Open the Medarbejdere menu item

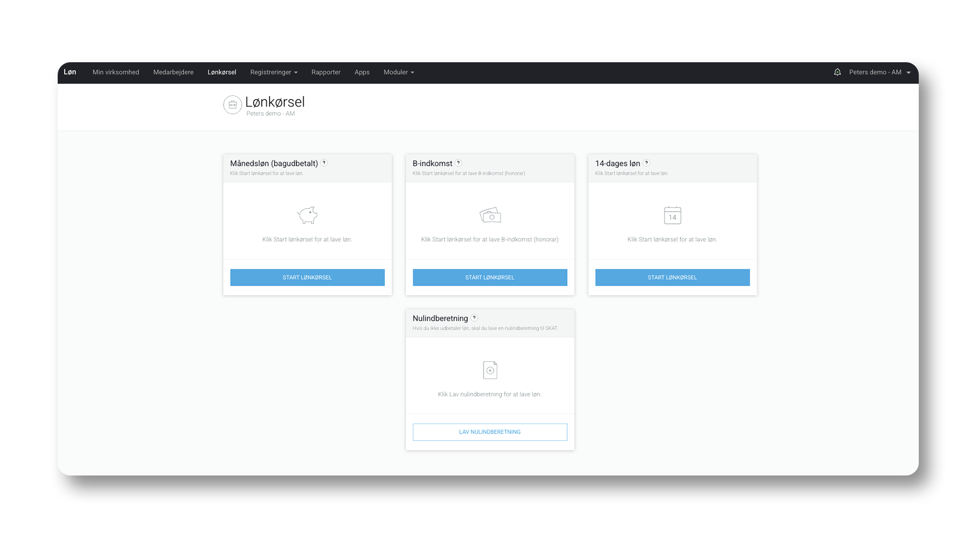pyautogui.click(x=173, y=72)
